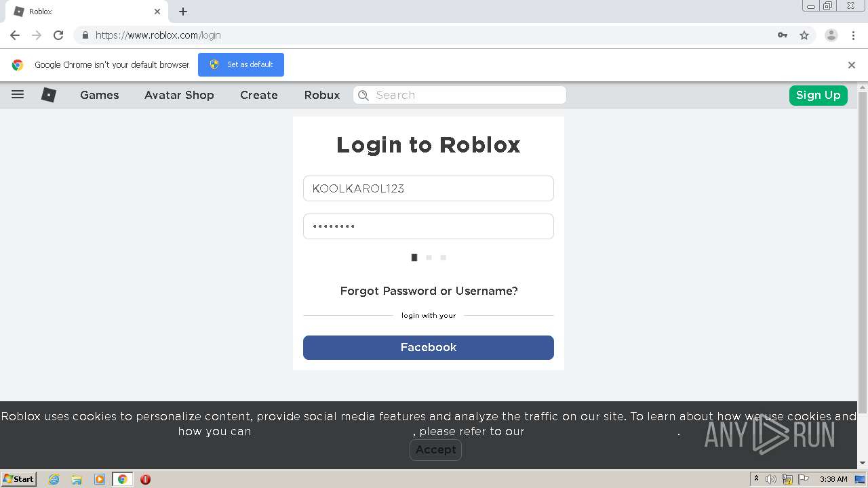Click the search magnifier icon

coord(363,95)
